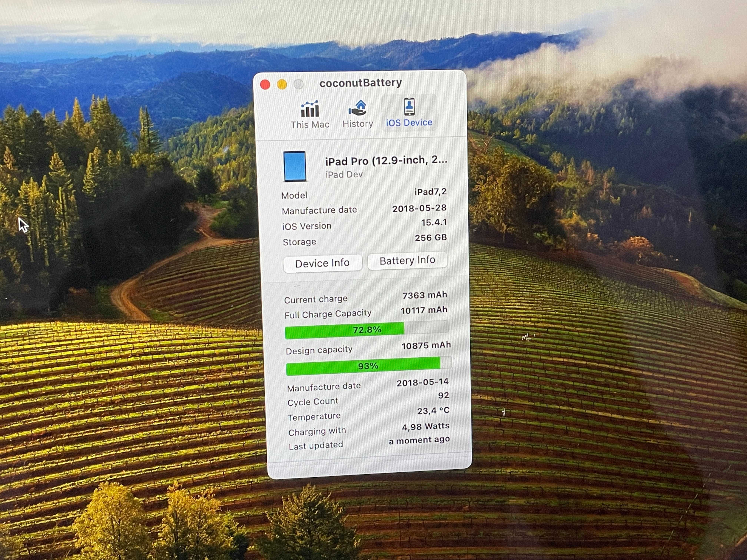Click the iPad7,2 model value
Screen dimensions: 747x560
click(431, 192)
